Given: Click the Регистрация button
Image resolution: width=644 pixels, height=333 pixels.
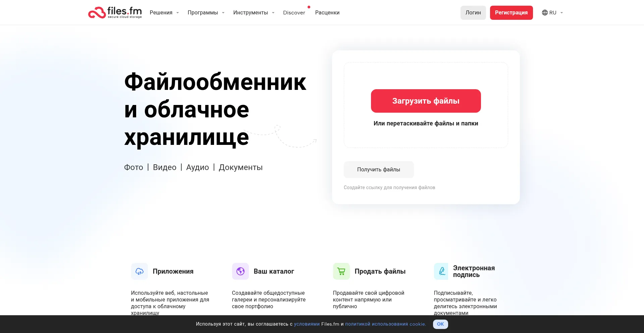Looking at the screenshot, I should point(511,13).
